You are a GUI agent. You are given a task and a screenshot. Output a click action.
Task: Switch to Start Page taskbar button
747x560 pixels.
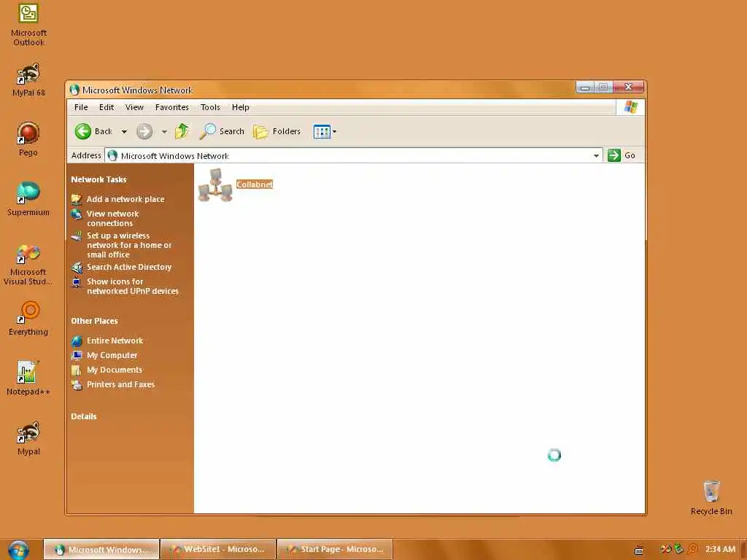[x=335, y=550]
